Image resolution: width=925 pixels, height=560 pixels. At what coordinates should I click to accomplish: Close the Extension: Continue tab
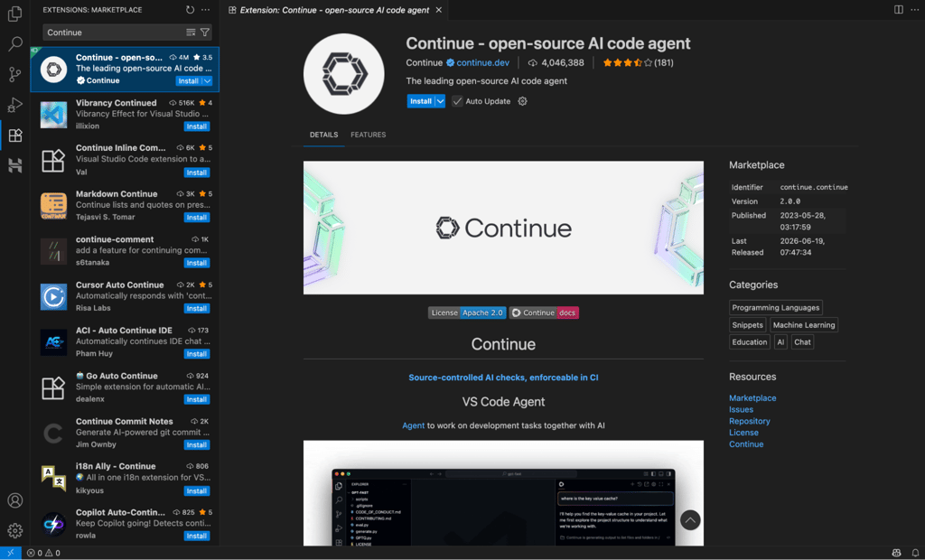pos(438,10)
